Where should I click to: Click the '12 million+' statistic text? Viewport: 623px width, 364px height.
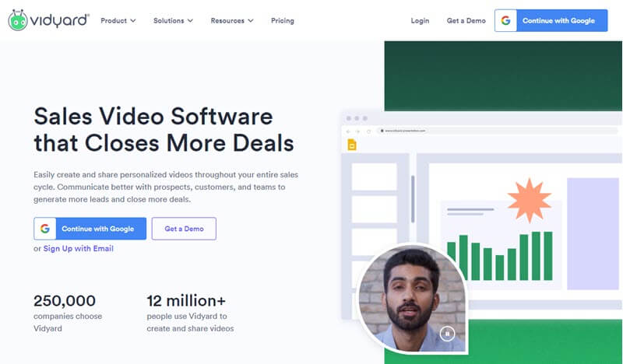(186, 300)
